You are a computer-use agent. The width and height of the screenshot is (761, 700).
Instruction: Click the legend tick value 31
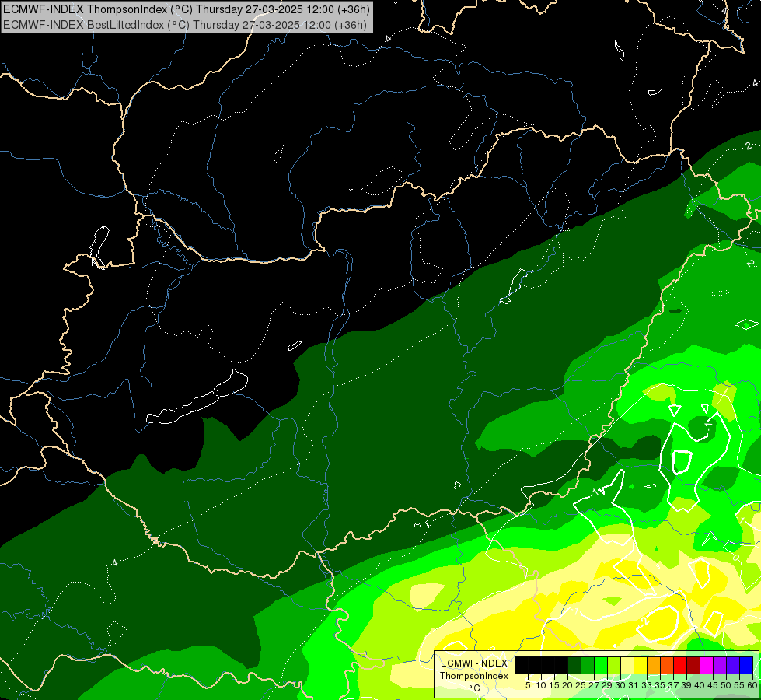(634, 685)
